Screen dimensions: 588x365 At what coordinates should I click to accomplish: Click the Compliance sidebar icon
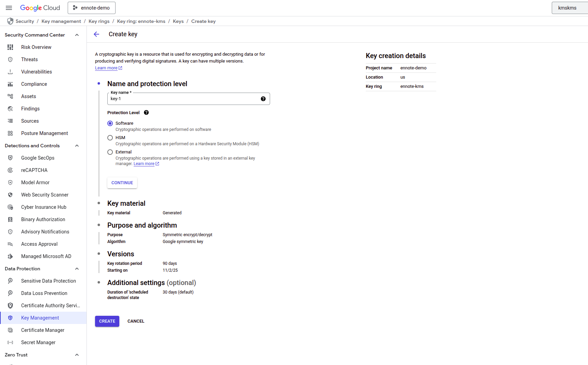click(10, 84)
